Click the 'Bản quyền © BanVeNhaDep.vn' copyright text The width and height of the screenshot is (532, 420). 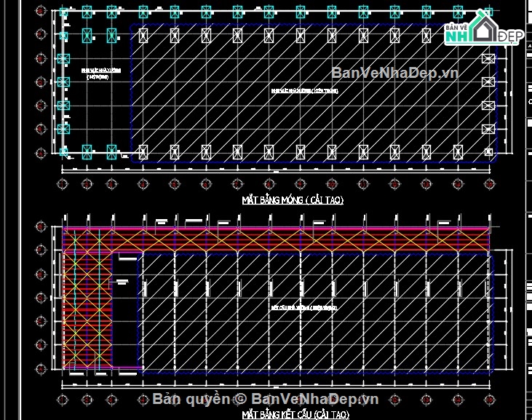[266, 399]
